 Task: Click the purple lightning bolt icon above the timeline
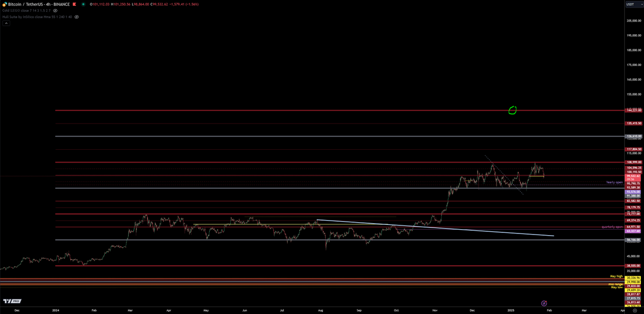(x=545, y=304)
